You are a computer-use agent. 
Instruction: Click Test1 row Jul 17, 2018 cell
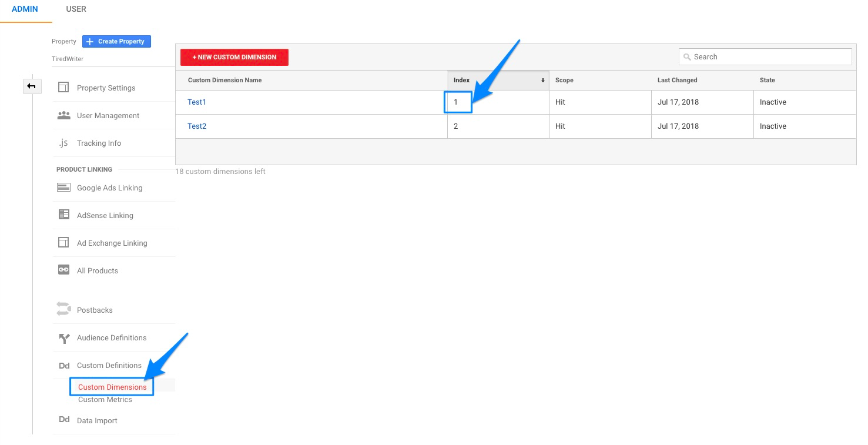pos(702,102)
